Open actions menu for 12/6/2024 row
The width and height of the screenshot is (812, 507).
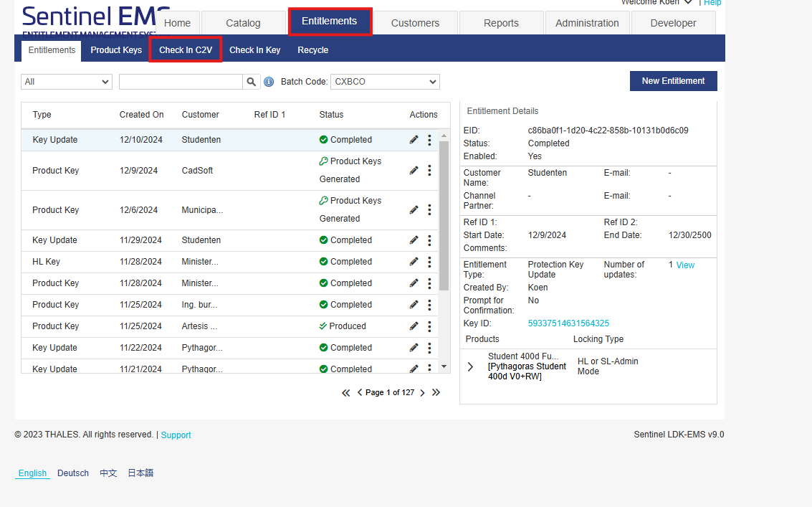[429, 209]
